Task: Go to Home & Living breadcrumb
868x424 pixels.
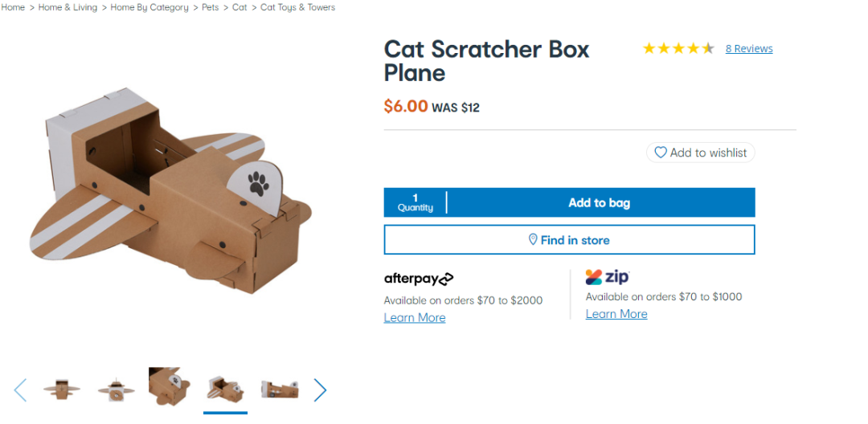Action: (68, 8)
